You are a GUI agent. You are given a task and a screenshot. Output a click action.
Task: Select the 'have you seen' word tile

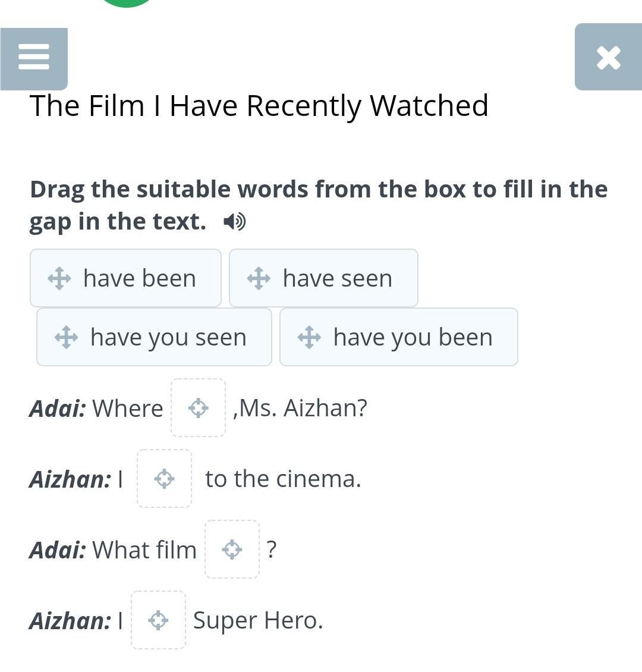154,337
